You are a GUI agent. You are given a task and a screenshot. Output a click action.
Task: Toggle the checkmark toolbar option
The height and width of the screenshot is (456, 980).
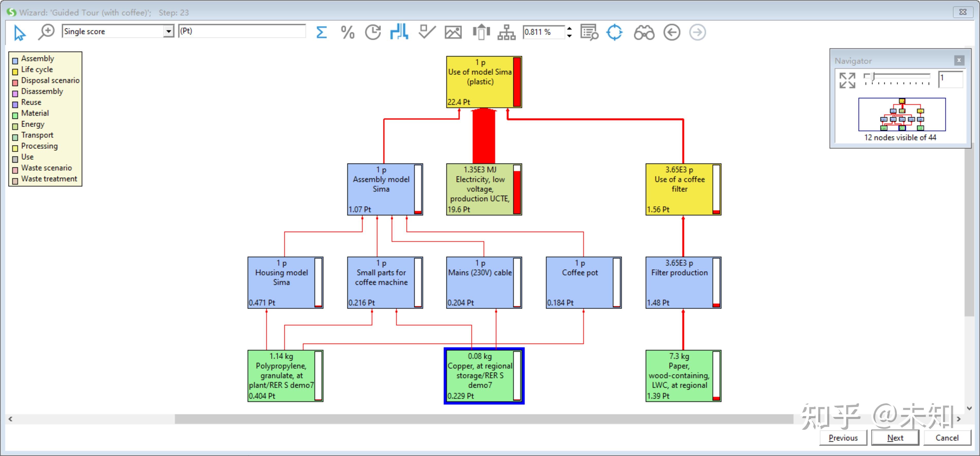coord(426,32)
